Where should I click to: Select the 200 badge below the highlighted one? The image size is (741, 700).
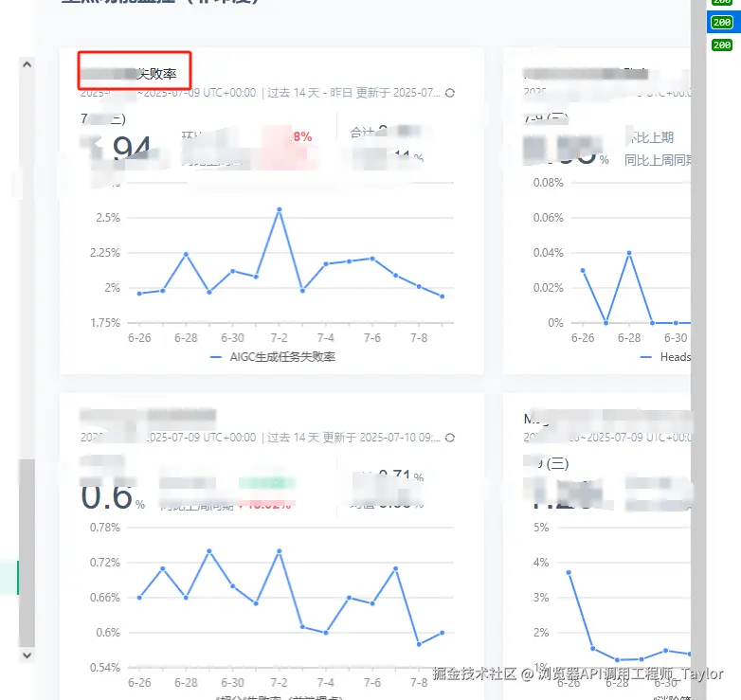point(722,45)
